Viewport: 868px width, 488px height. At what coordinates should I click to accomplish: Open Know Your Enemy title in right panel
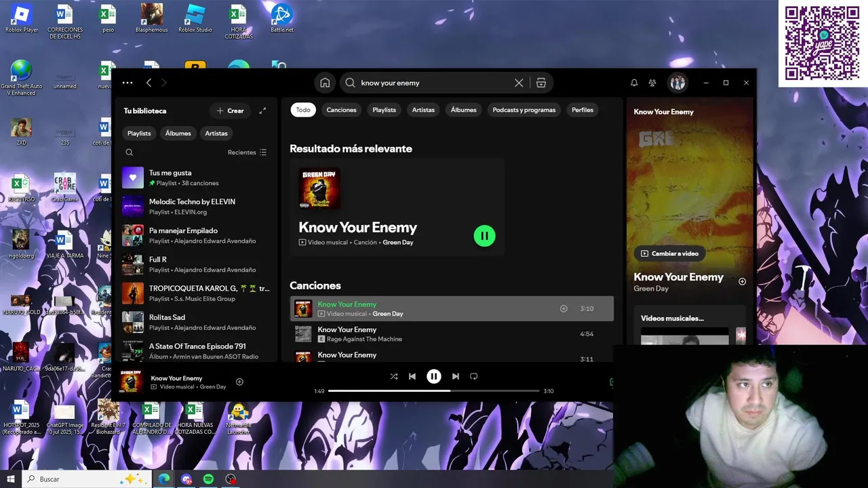[678, 277]
